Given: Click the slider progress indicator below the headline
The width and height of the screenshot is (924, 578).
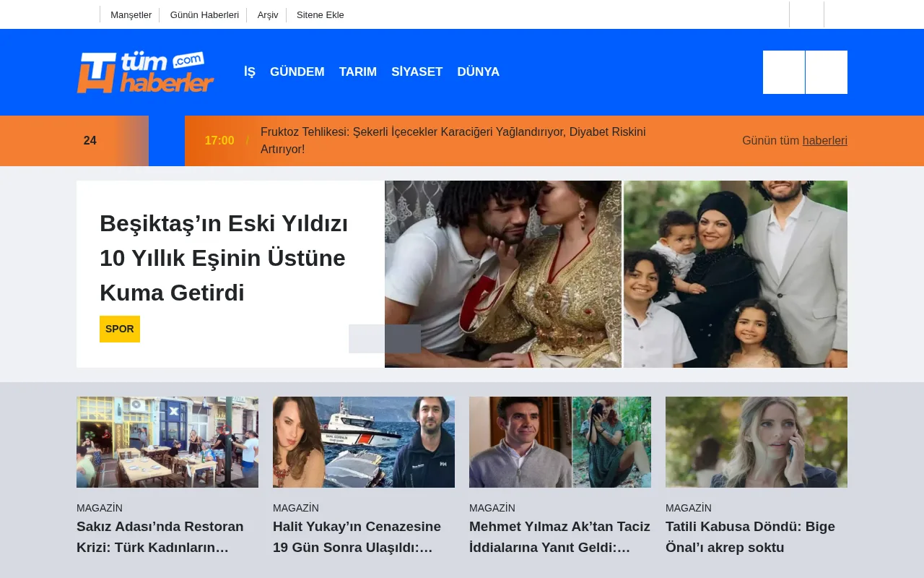Looking at the screenshot, I should point(385,338).
